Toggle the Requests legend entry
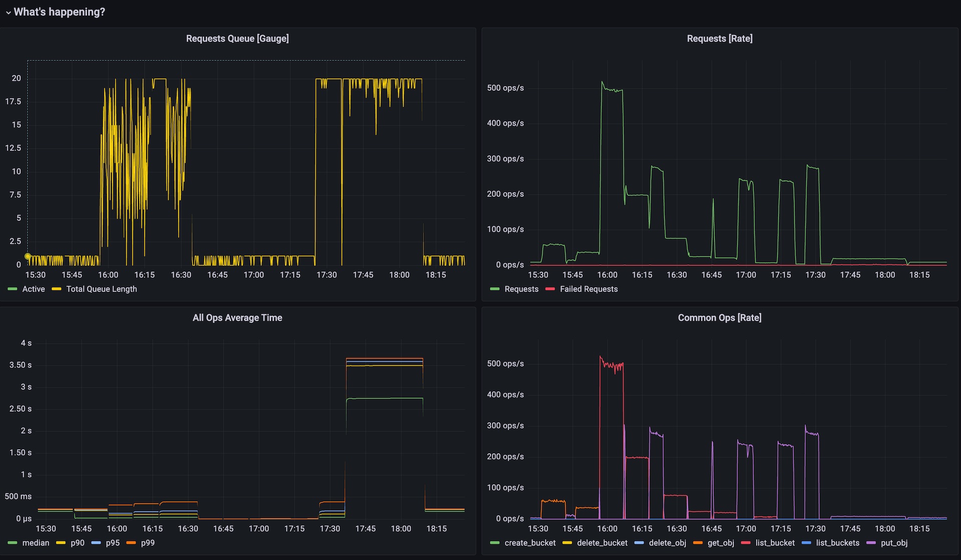The width and height of the screenshot is (961, 560). [521, 289]
